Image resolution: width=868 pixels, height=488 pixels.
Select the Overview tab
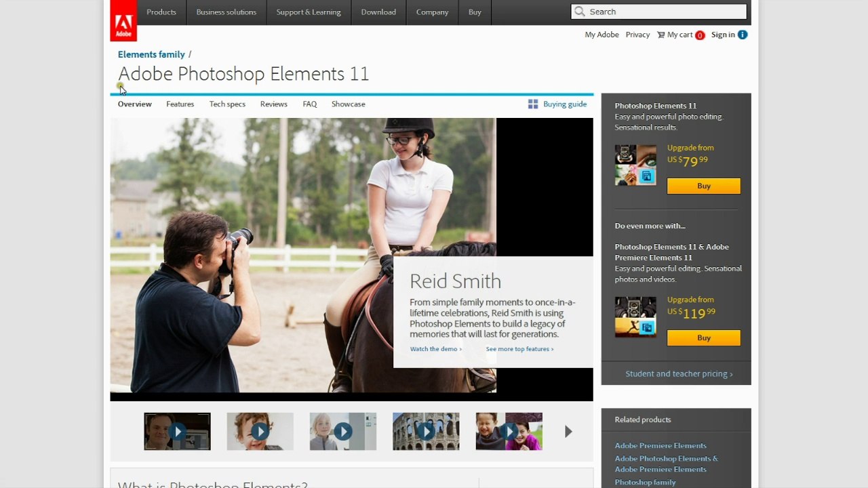[135, 104]
